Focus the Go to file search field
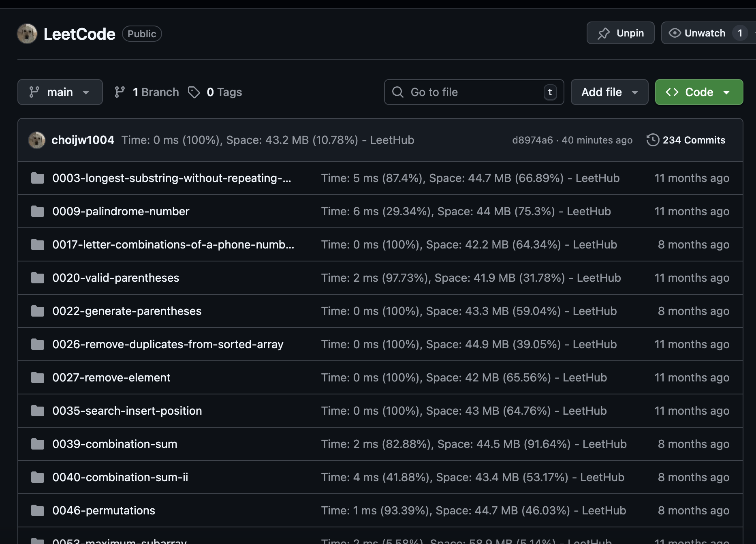The width and height of the screenshot is (756, 544). click(474, 92)
